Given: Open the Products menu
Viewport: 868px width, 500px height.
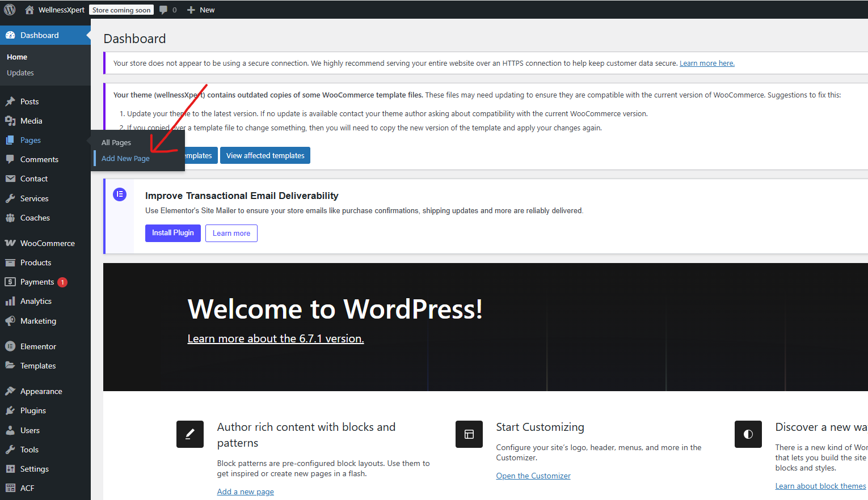Looking at the screenshot, I should click(x=45, y=262).
